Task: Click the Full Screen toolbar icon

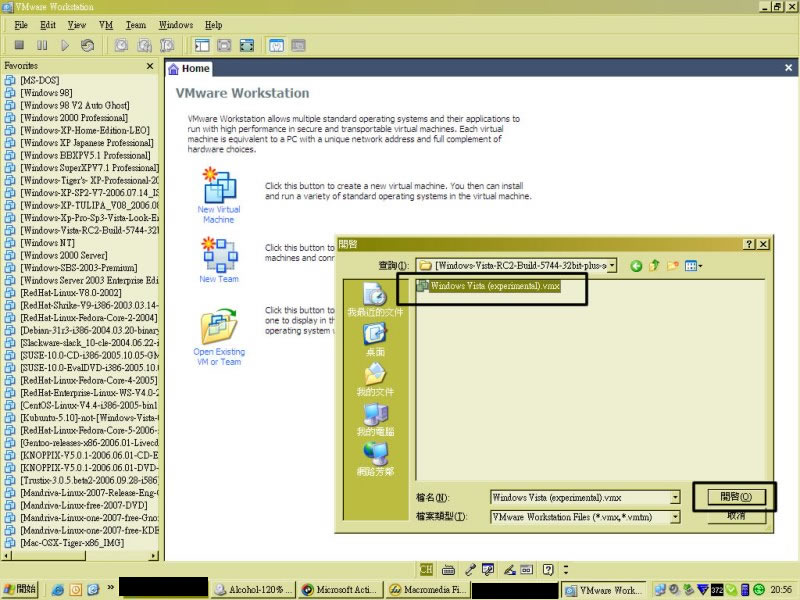Action: (x=247, y=45)
